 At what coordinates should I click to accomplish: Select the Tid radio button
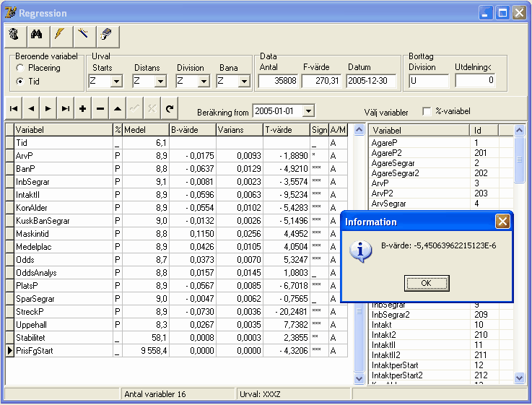point(20,82)
